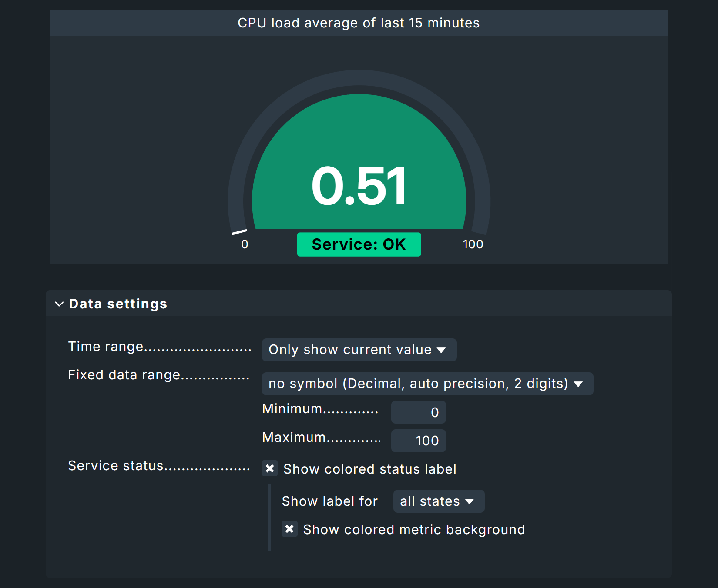Image resolution: width=718 pixels, height=588 pixels.
Task: Click the Fixed data range dropdown arrow icon
Action: pyautogui.click(x=579, y=384)
